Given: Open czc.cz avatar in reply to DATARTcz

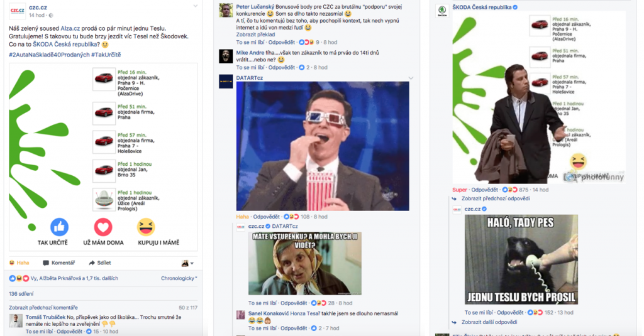Looking at the screenshot, I should [241, 228].
